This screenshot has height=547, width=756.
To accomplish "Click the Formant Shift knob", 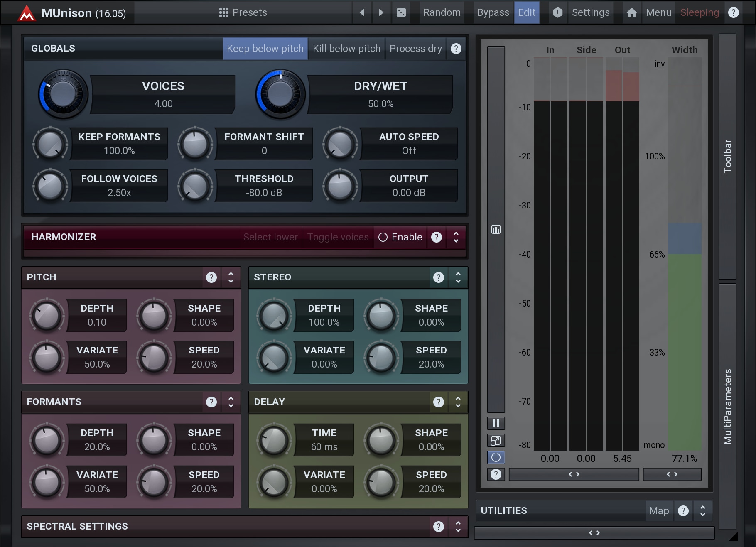I will 195,144.
